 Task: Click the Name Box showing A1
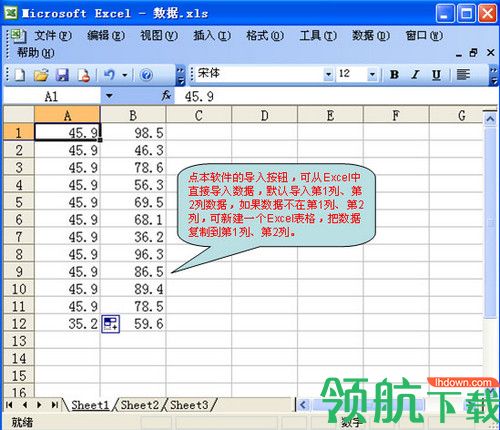point(52,96)
